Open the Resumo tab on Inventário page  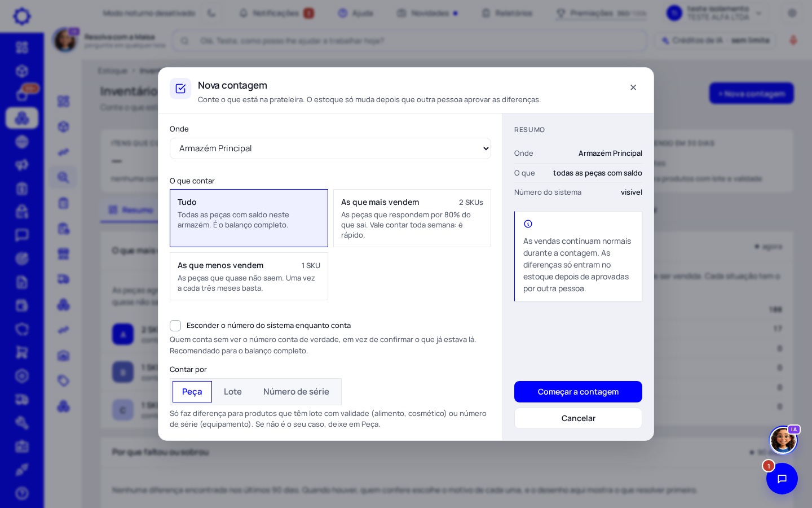131,210
